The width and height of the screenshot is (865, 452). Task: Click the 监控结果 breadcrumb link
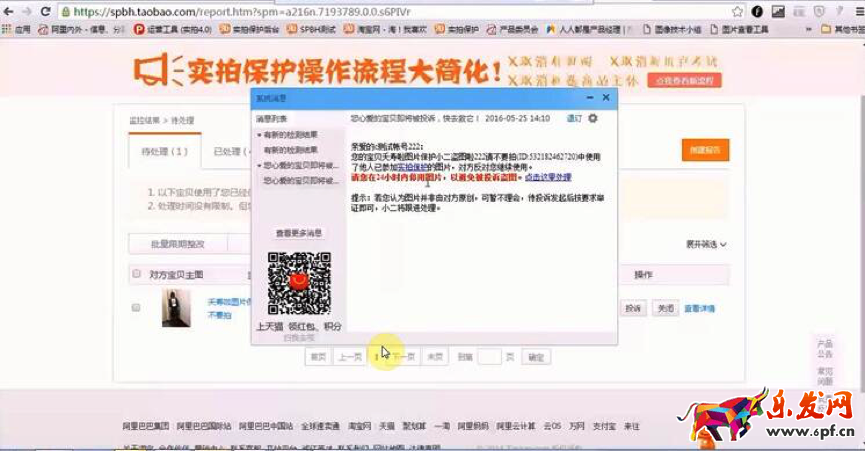click(145, 120)
